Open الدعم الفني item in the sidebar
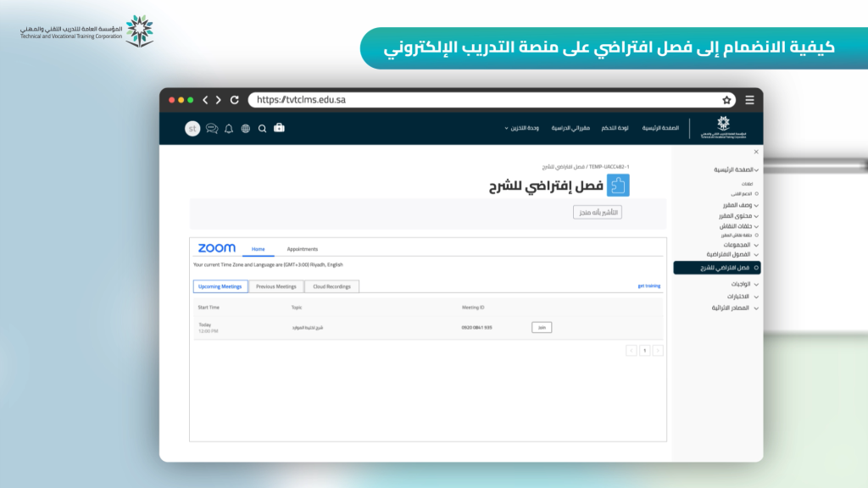 click(x=744, y=194)
